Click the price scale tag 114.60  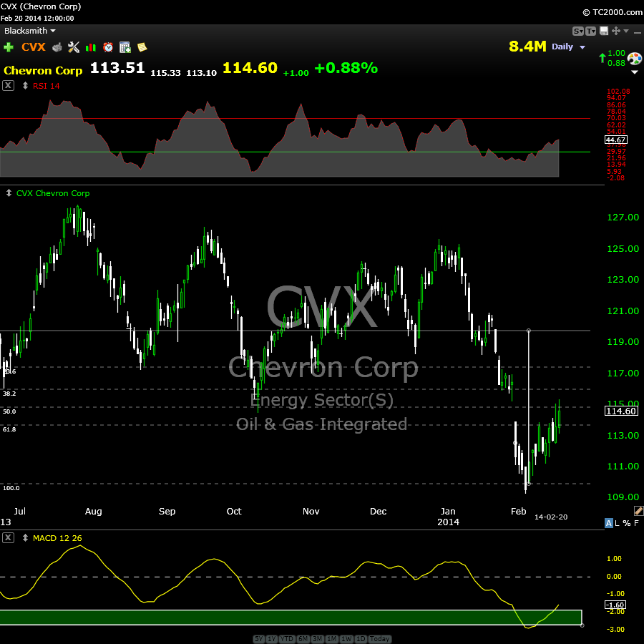(621, 411)
